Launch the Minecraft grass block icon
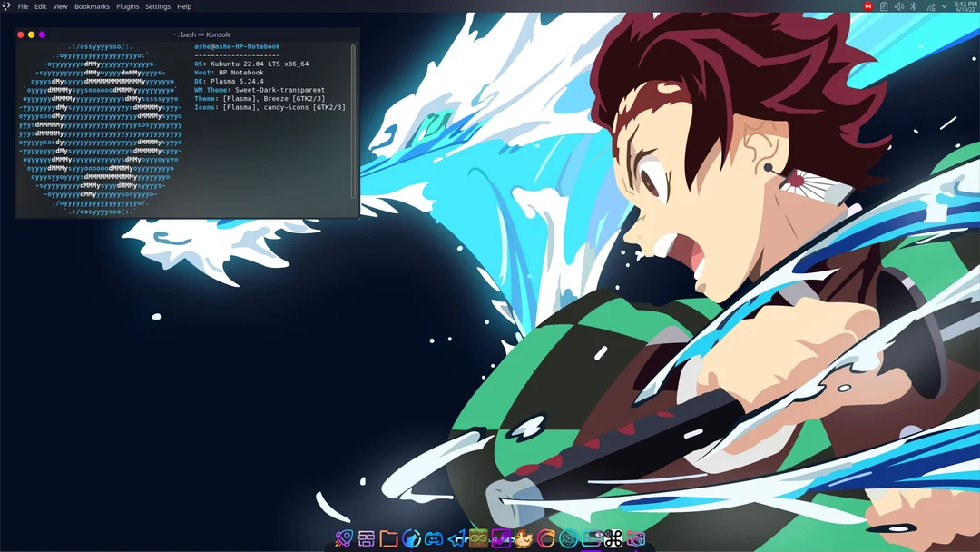980x552 pixels. [478, 538]
